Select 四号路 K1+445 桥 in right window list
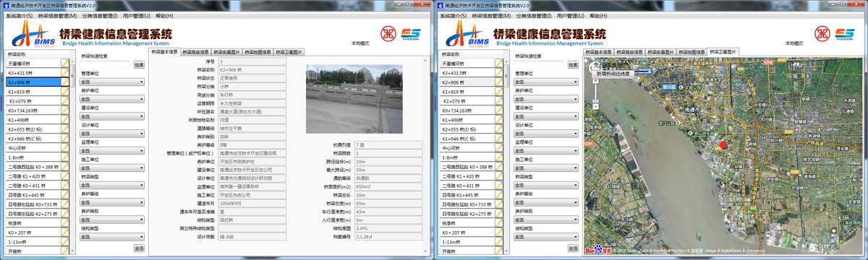This screenshot has width=868, height=260. (x=467, y=195)
